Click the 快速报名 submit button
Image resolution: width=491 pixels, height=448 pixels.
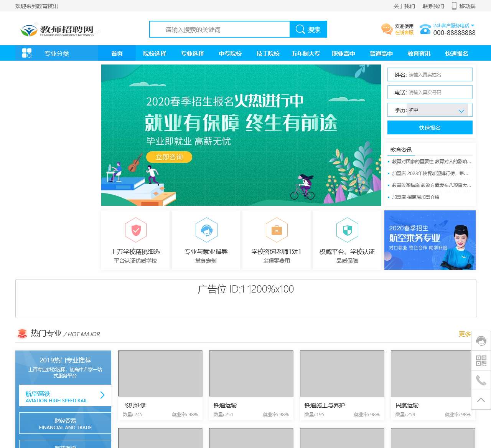430,127
